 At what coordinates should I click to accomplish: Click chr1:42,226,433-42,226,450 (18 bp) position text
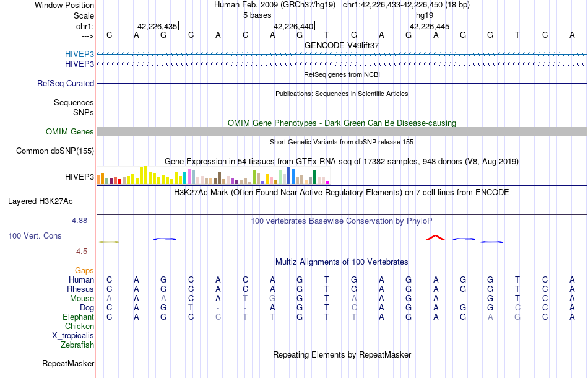point(406,5)
